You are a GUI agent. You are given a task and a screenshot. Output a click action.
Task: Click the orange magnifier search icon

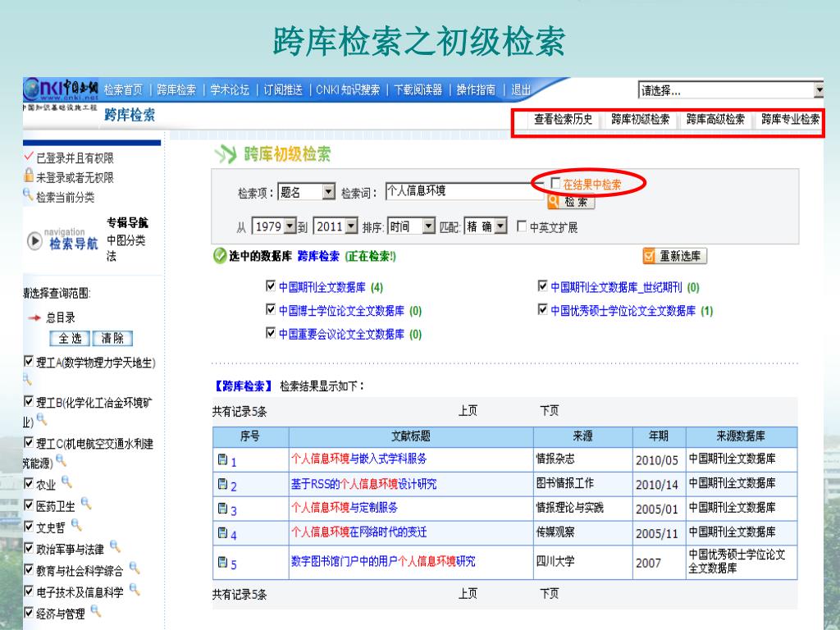pyautogui.click(x=553, y=201)
